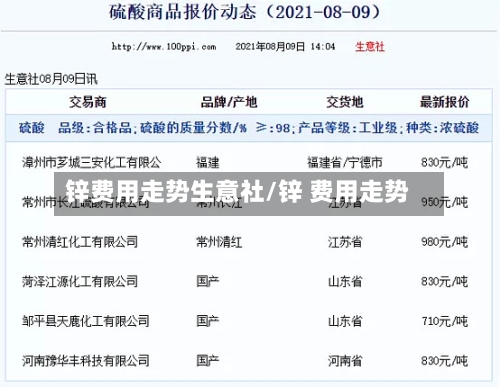Viewport: 500px width, 388px height.
Task: Click the 830元/吨 price in the 菏泽江源 row
Action: click(x=444, y=282)
